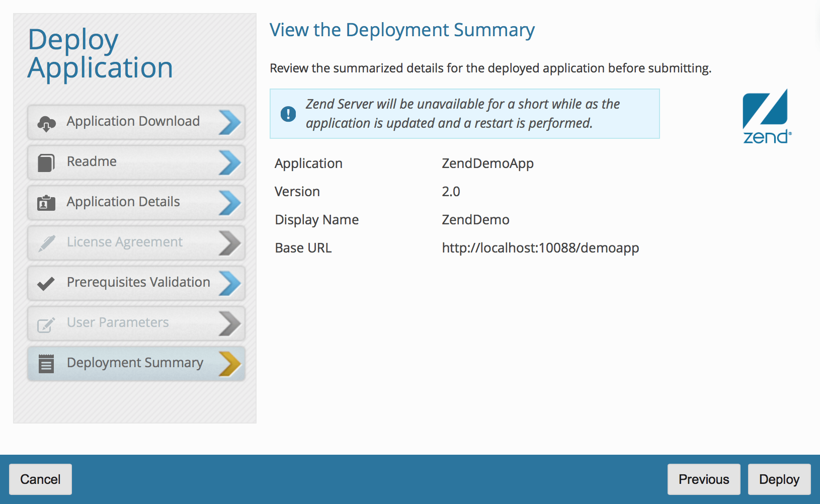Open the Application Details step
Image resolution: width=820 pixels, height=504 pixels.
click(136, 203)
